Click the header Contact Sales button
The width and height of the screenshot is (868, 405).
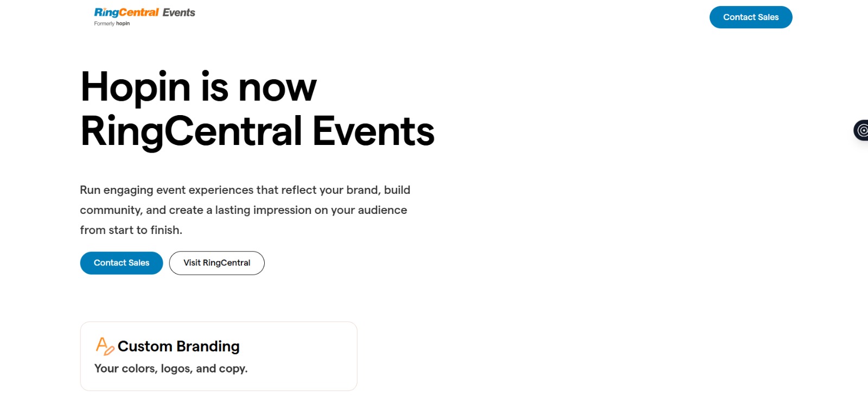[x=750, y=17]
